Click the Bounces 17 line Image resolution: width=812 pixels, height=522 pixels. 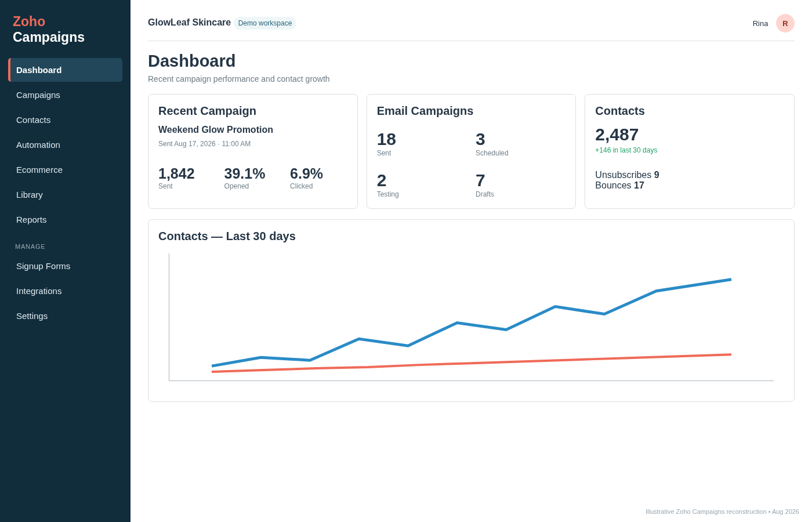[619, 185]
